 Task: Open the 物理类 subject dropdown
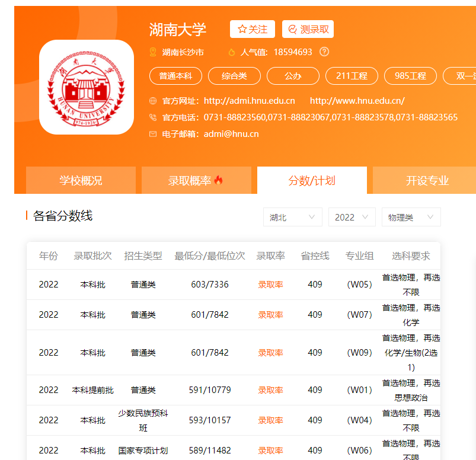[x=411, y=217]
